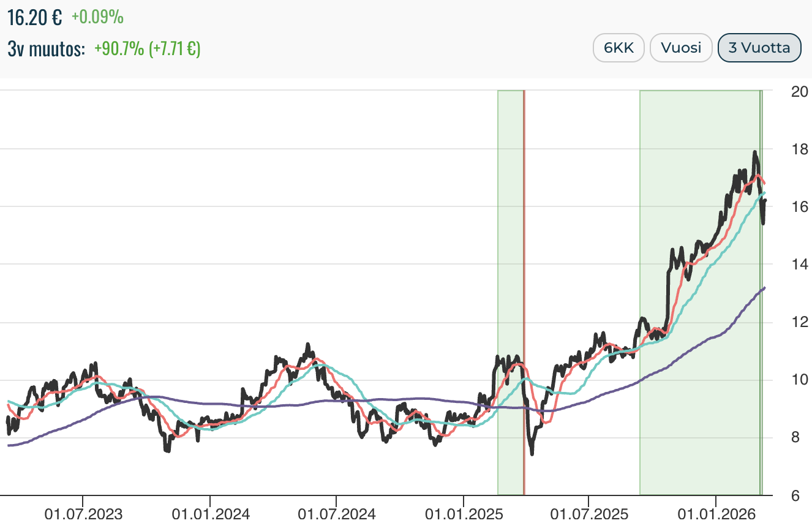Viewport: 812px width, 523px height.
Task: Click the large green shaded zone on the right
Action: 698,184
